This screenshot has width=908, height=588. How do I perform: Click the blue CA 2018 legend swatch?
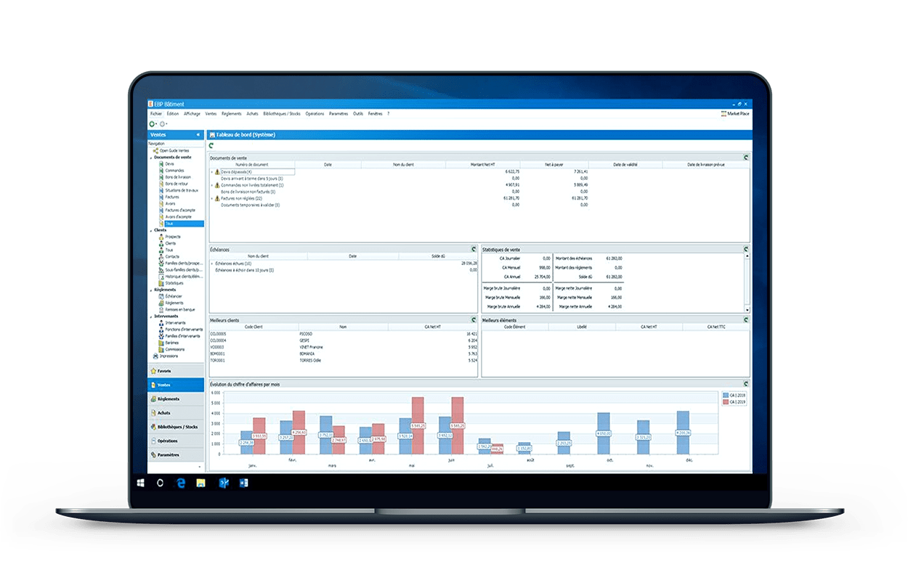[726, 396]
